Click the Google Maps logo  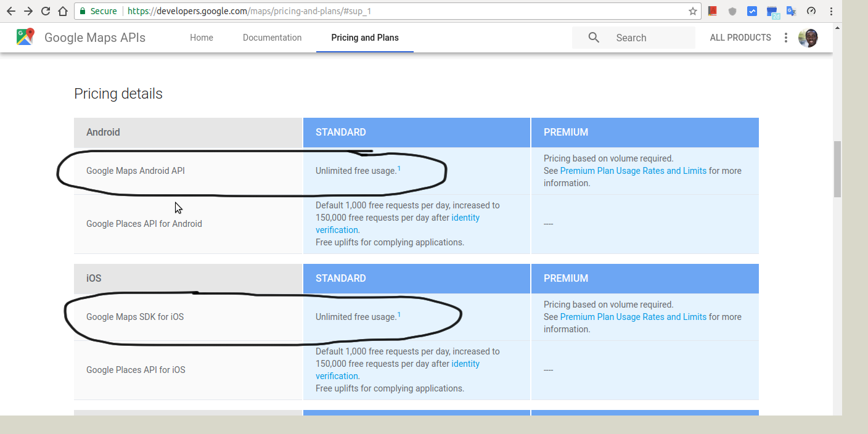(x=25, y=37)
